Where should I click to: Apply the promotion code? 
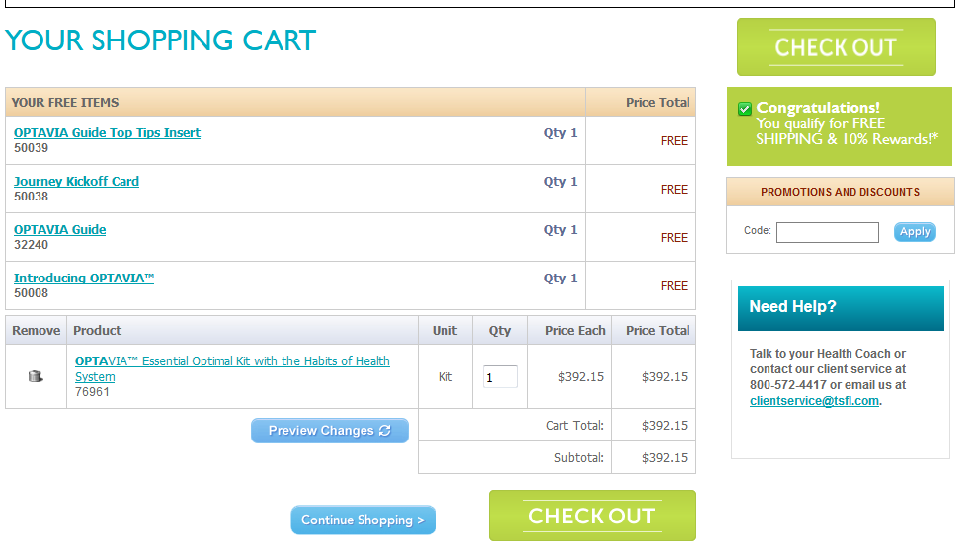[915, 232]
